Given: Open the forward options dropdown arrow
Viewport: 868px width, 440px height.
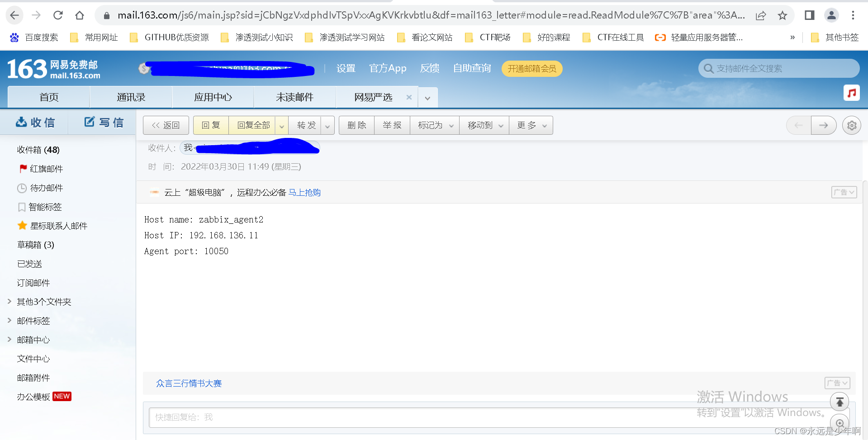Looking at the screenshot, I should click(327, 126).
